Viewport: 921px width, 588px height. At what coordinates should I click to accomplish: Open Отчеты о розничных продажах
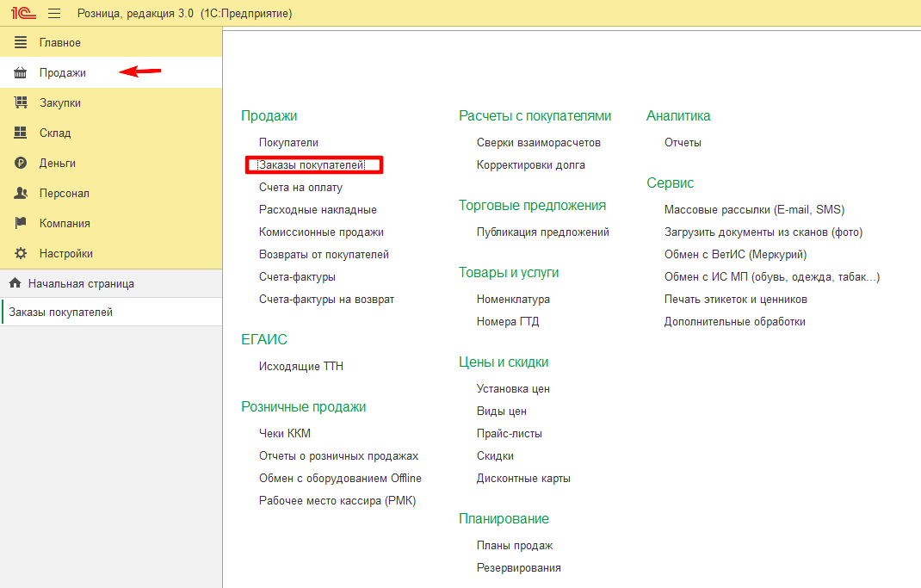[x=338, y=455]
